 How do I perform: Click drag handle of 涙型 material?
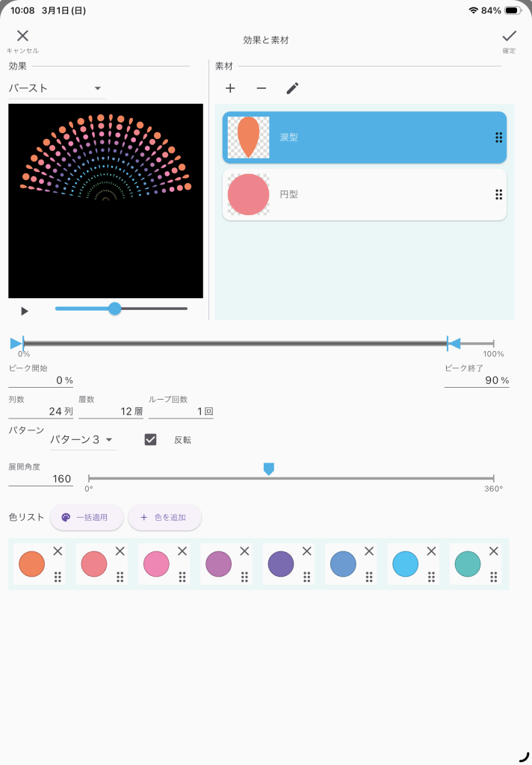coord(498,137)
